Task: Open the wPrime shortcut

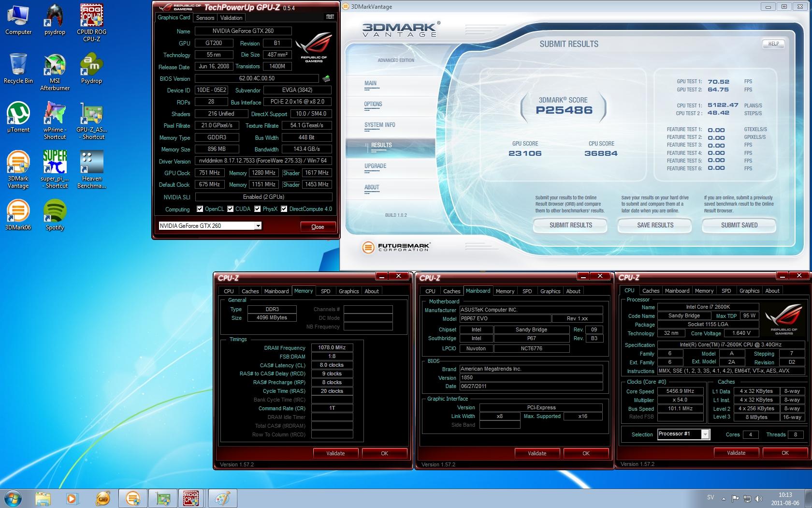Action: coord(55,121)
